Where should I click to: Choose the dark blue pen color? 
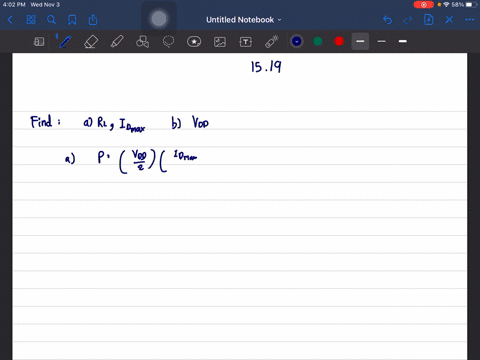(x=297, y=41)
